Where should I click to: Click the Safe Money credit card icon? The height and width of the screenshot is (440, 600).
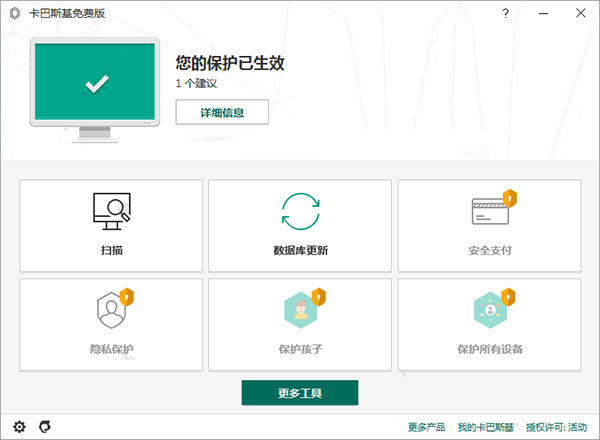[488, 211]
